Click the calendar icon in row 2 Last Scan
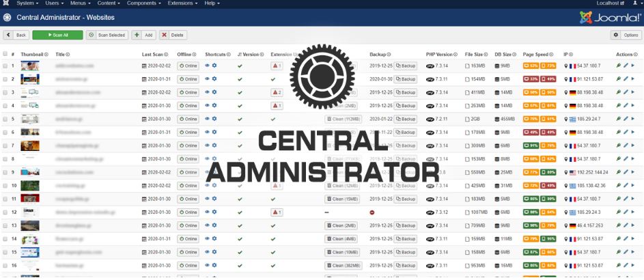This screenshot has width=644, height=280. (144, 79)
